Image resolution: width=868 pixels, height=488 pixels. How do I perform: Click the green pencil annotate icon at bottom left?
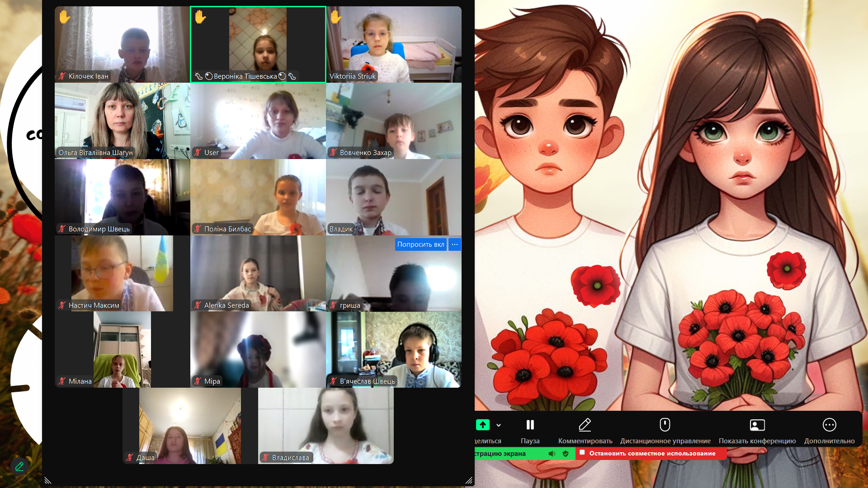(x=19, y=466)
